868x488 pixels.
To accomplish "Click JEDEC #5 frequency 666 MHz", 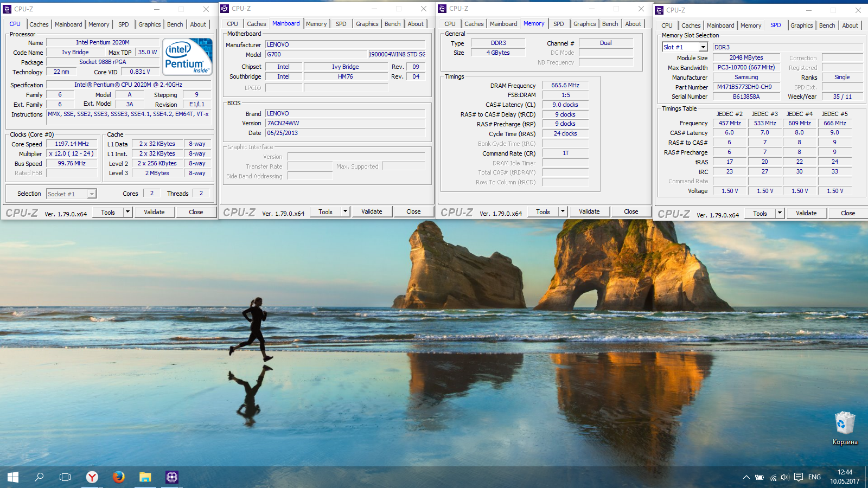I will (835, 123).
